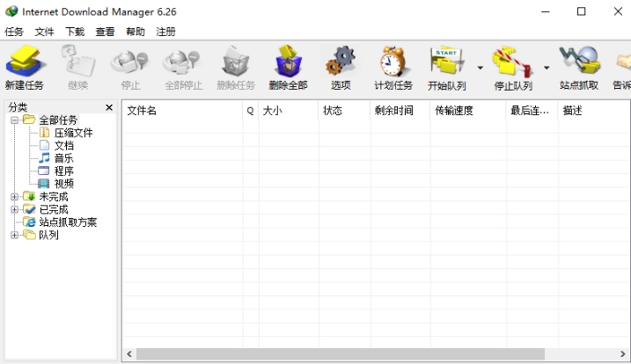Select the 文档 document category icon
631x364 pixels.
click(44, 145)
